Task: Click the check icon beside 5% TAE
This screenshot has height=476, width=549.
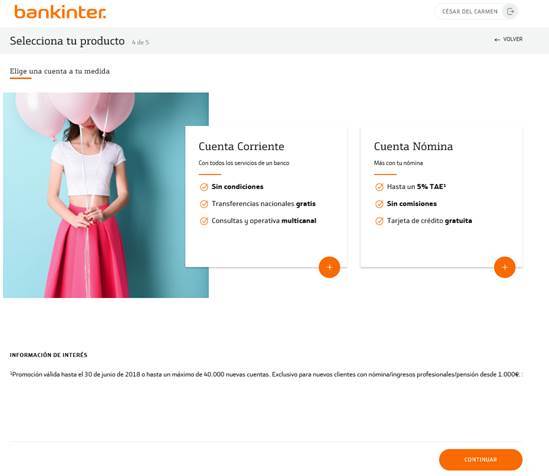Action: point(379,187)
